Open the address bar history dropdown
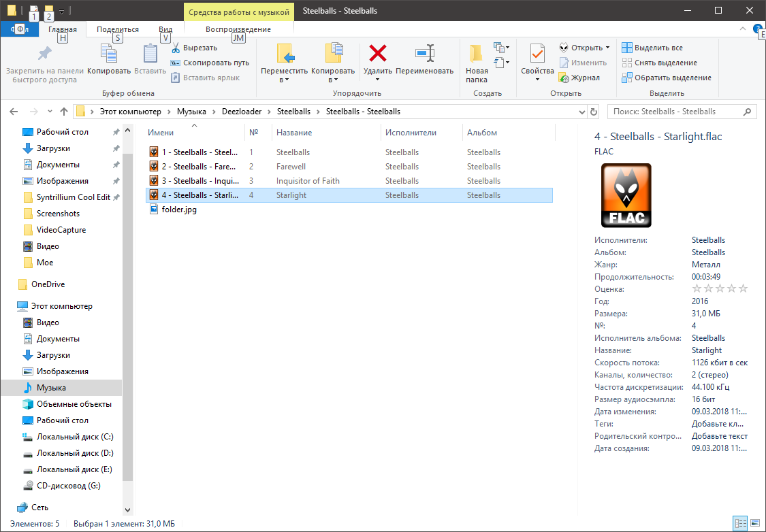 pyautogui.click(x=582, y=112)
